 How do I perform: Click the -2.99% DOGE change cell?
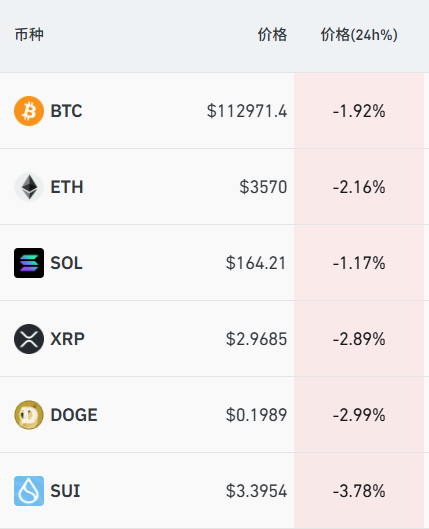tap(359, 415)
